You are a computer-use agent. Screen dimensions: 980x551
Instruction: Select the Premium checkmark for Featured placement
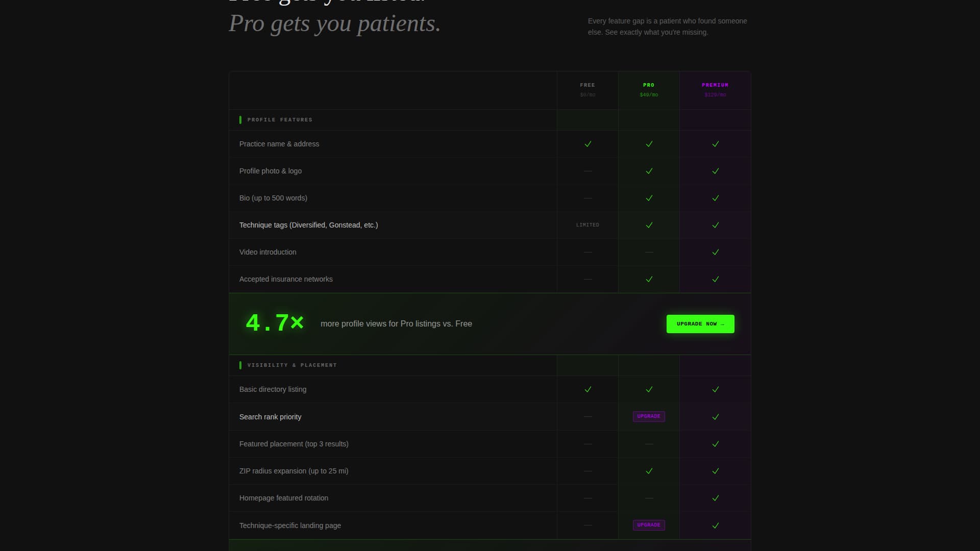coord(715,444)
